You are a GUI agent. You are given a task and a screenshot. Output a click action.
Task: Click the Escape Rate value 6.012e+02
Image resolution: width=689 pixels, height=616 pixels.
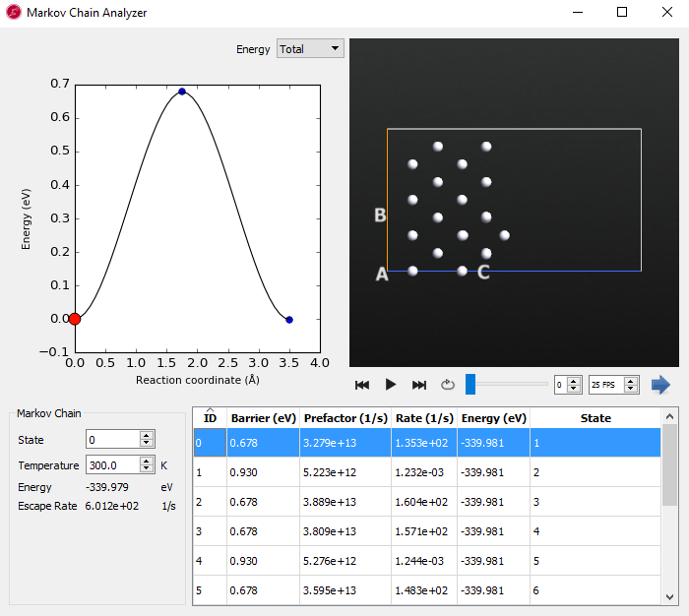[111, 506]
